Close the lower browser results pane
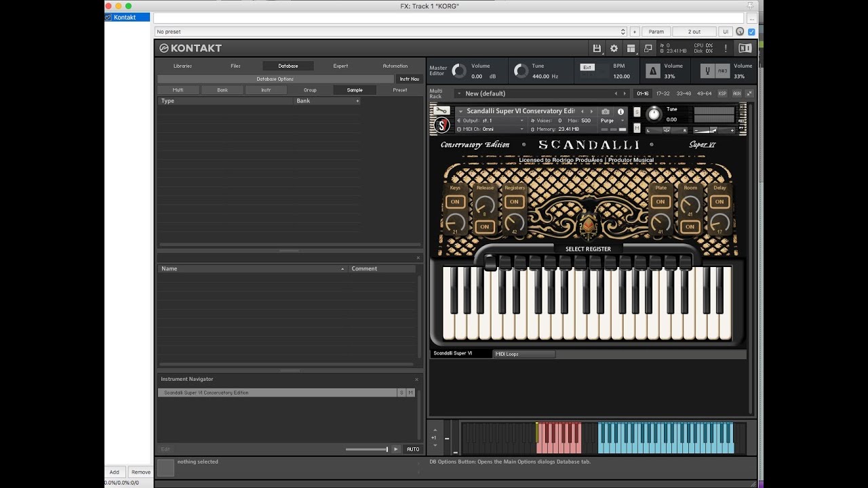The width and height of the screenshot is (868, 488). pos(418,258)
